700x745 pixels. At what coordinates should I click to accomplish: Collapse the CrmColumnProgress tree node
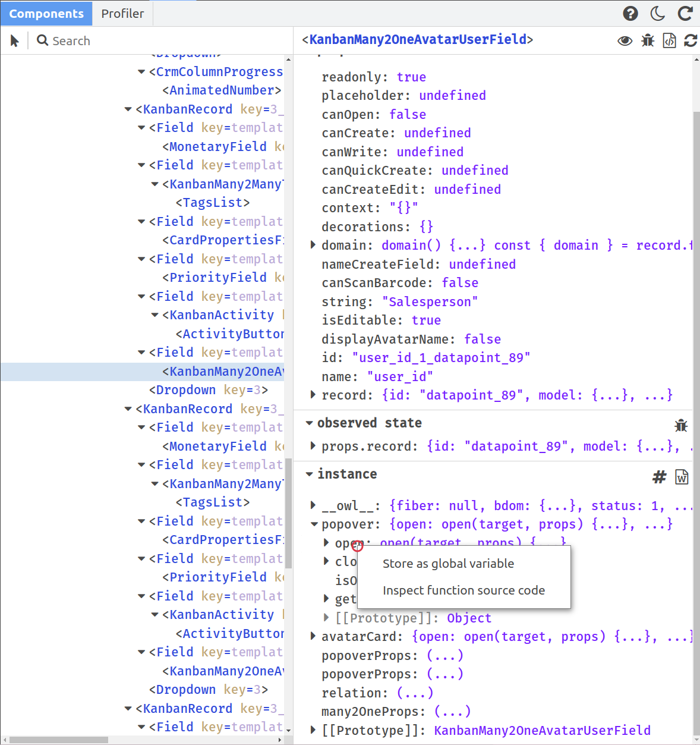pyautogui.click(x=141, y=72)
